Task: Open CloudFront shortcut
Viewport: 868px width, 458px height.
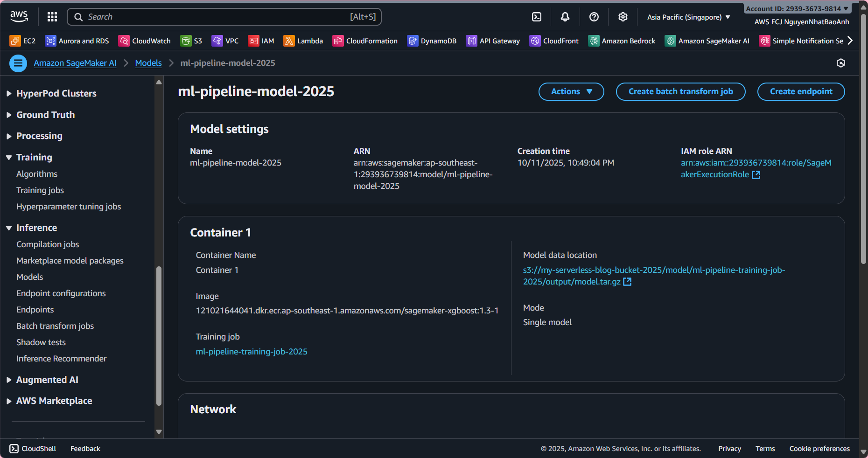Action: pyautogui.click(x=554, y=41)
